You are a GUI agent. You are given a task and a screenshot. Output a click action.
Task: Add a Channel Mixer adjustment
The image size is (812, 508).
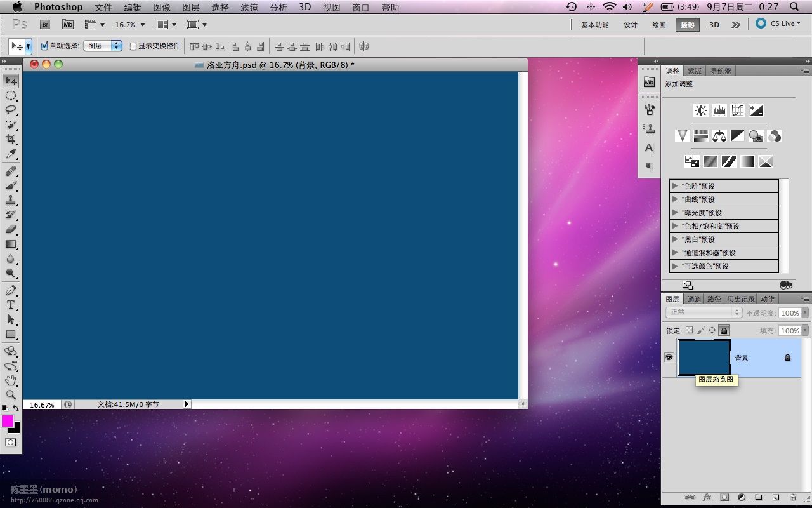point(774,136)
